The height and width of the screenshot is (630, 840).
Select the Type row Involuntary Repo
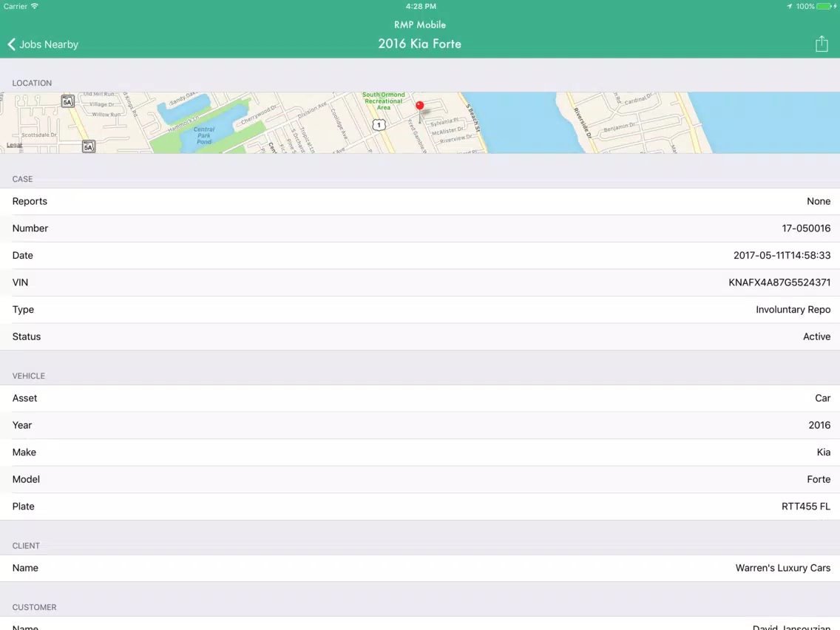(x=420, y=310)
